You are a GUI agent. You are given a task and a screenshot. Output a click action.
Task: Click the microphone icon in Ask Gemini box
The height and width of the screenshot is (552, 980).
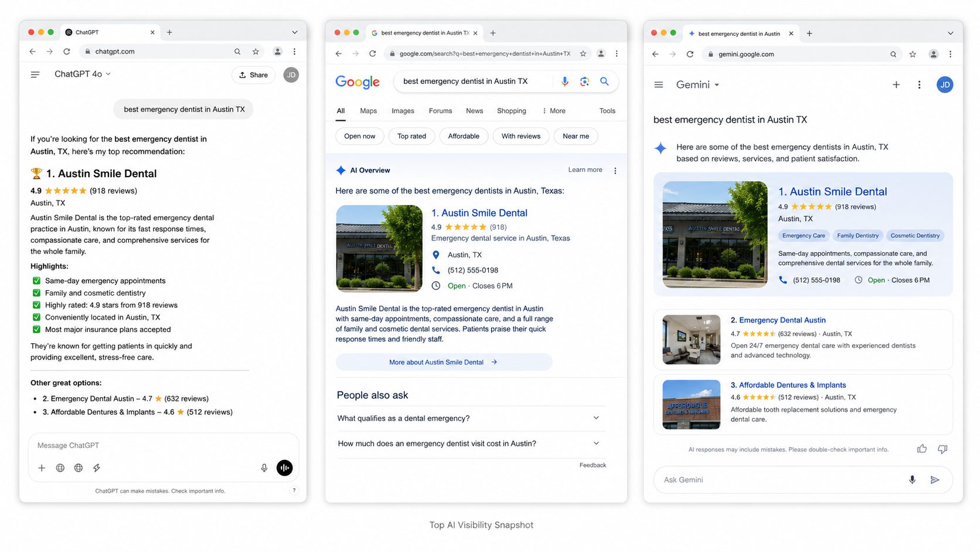point(912,480)
